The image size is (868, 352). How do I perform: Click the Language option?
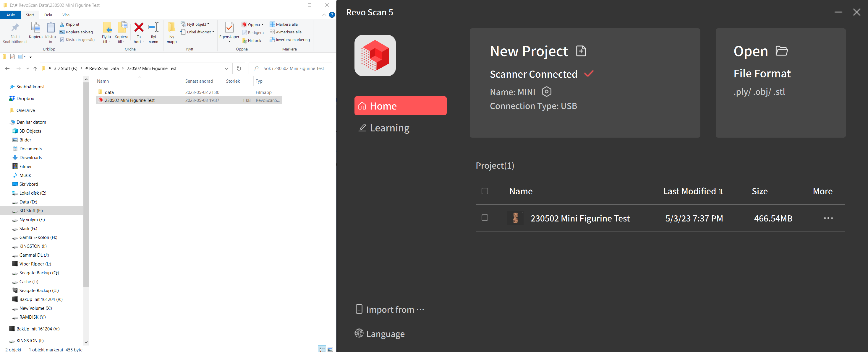pos(380,333)
